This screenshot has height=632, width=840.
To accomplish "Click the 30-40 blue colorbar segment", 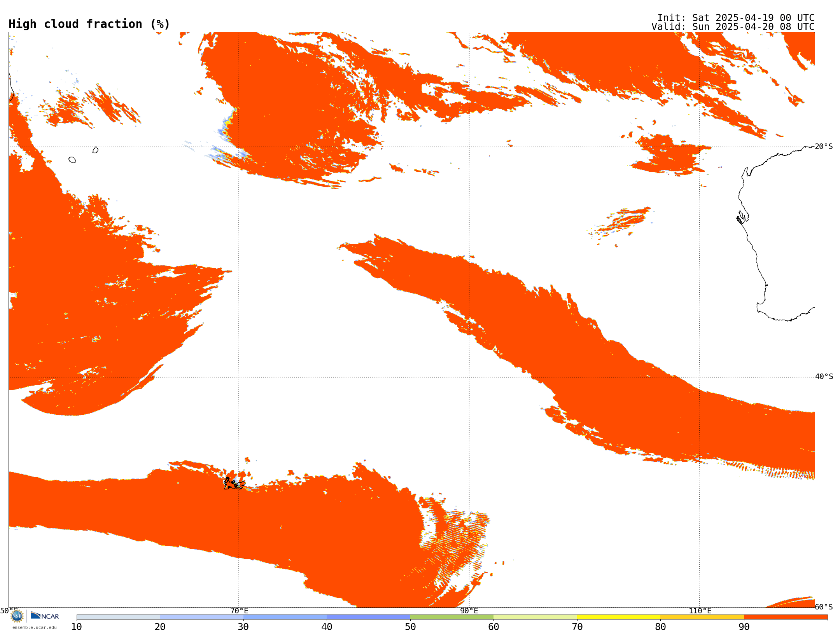I will [285, 617].
